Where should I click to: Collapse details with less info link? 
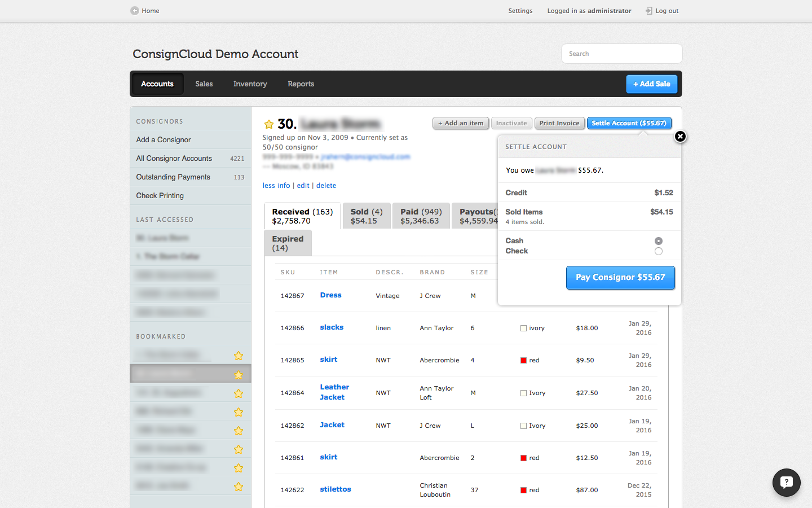pyautogui.click(x=276, y=186)
